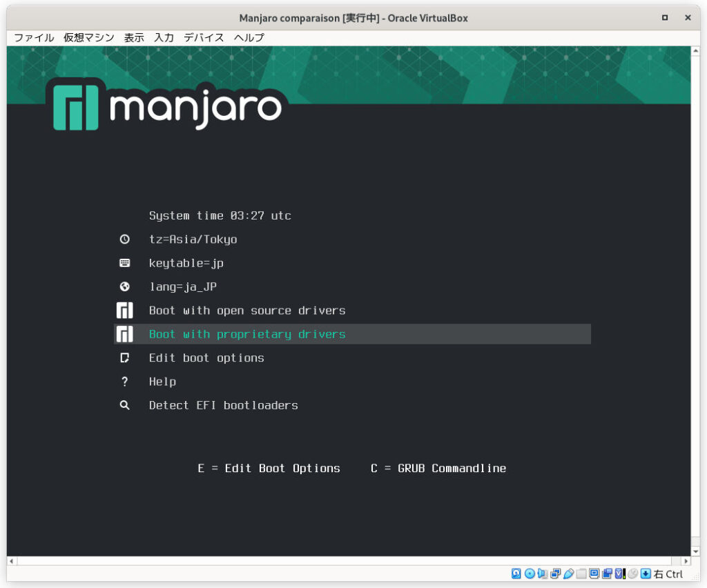The image size is (707, 588).
Task: Open the ヘルプ menu
Action: pos(249,37)
